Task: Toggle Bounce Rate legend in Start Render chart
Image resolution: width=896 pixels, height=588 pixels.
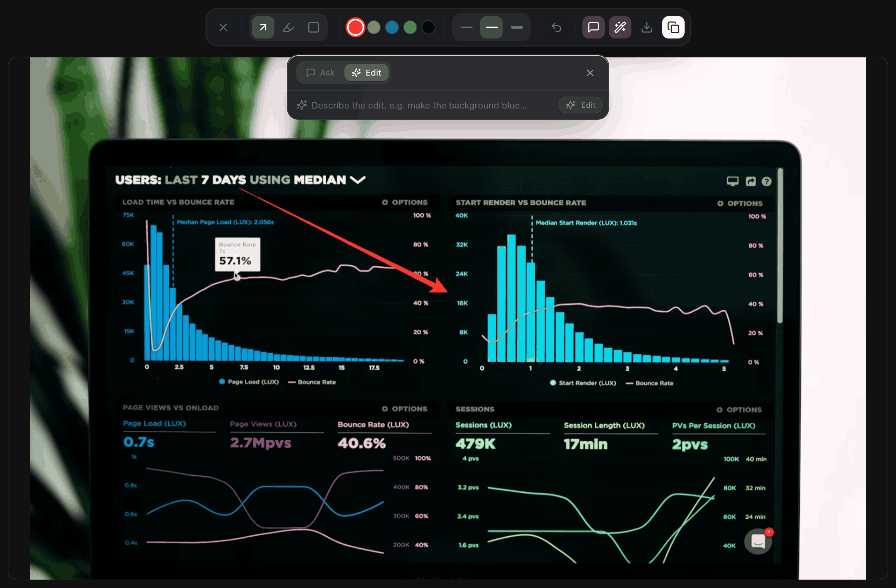Action: point(649,383)
